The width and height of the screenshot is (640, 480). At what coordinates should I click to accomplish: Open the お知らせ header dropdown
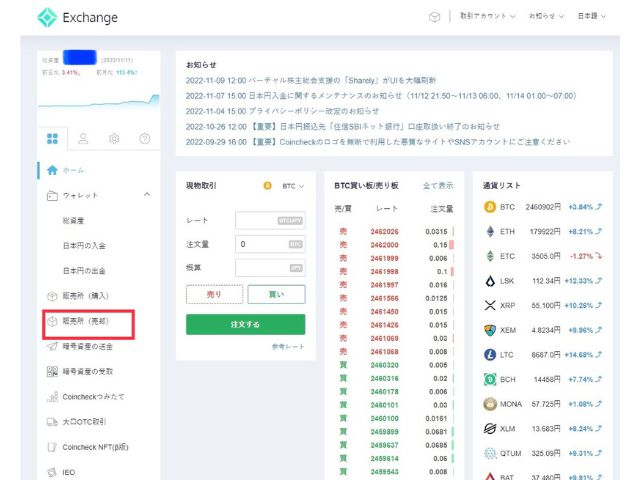546,16
